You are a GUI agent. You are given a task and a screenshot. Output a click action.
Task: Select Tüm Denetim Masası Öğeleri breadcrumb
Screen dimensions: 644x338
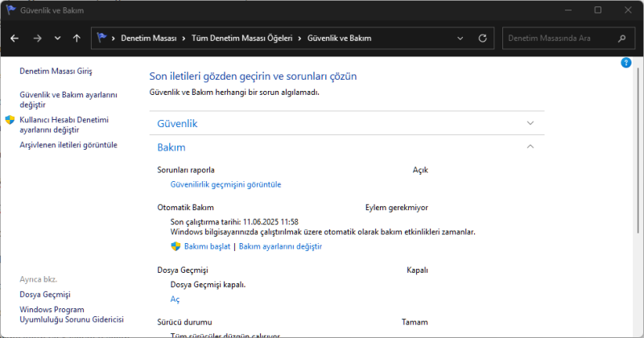point(242,38)
